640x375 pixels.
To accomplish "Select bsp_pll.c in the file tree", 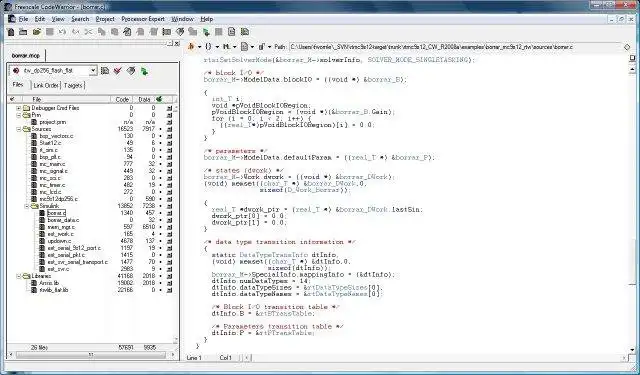I will (x=50, y=157).
